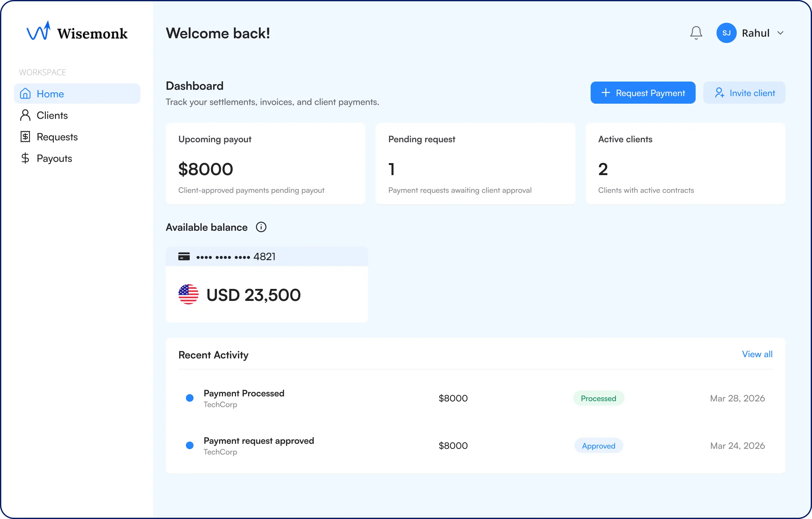Click the Pending request card
Screen dimensions: 812x519
[x=475, y=163]
